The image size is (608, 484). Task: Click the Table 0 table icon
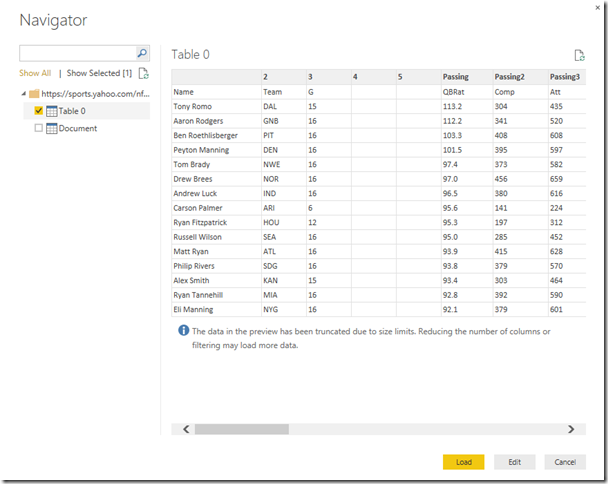click(50, 111)
